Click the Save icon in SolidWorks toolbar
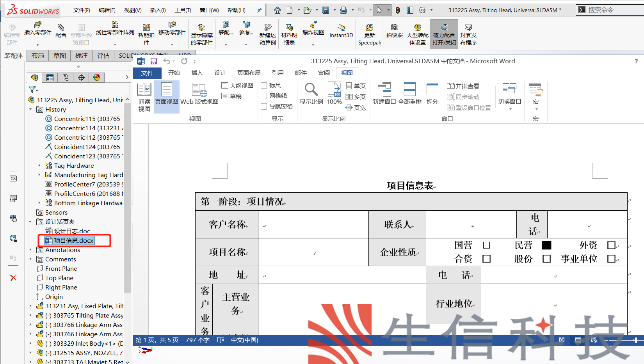The image size is (644, 364). click(326, 10)
